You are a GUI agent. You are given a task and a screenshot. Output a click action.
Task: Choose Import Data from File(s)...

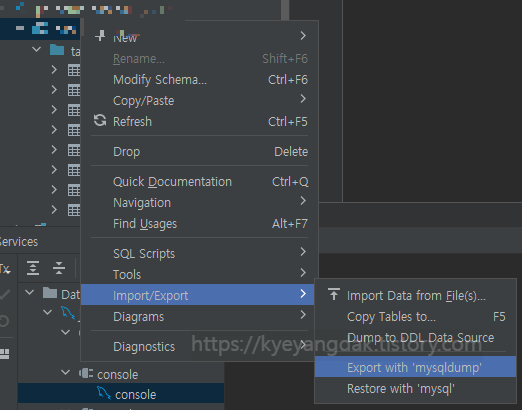[x=415, y=295]
